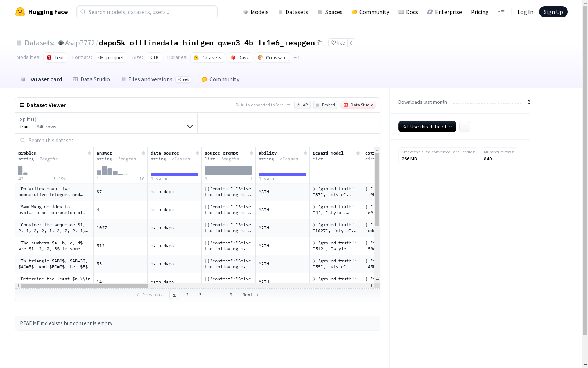This screenshot has width=588, height=368.
Task: Click the Auto-converted link
Action: (255, 105)
